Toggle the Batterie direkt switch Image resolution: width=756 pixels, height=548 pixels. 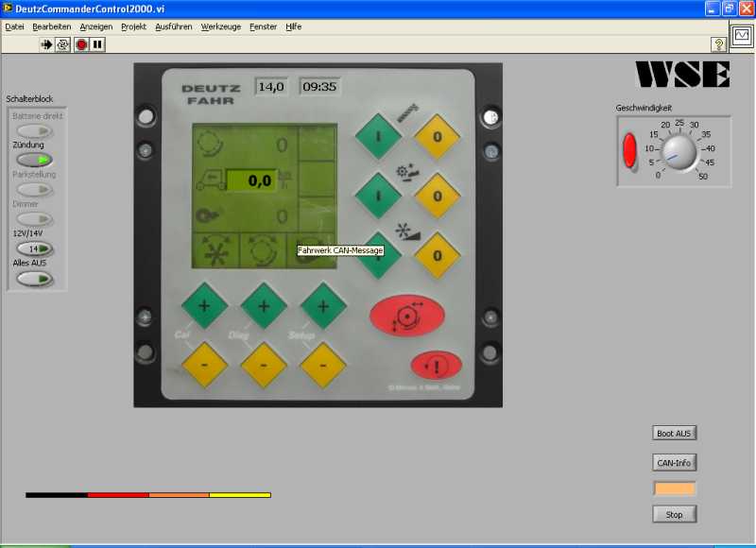click(x=35, y=130)
